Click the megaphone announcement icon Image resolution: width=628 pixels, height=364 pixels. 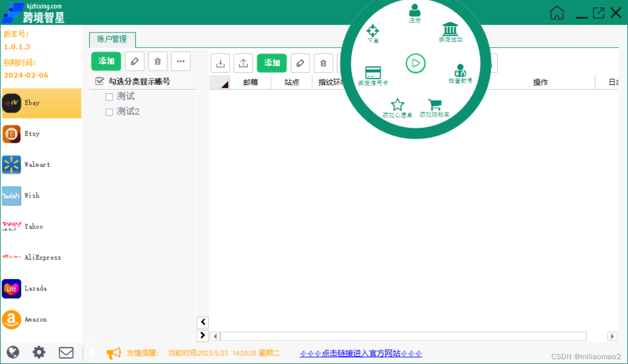[x=114, y=353]
